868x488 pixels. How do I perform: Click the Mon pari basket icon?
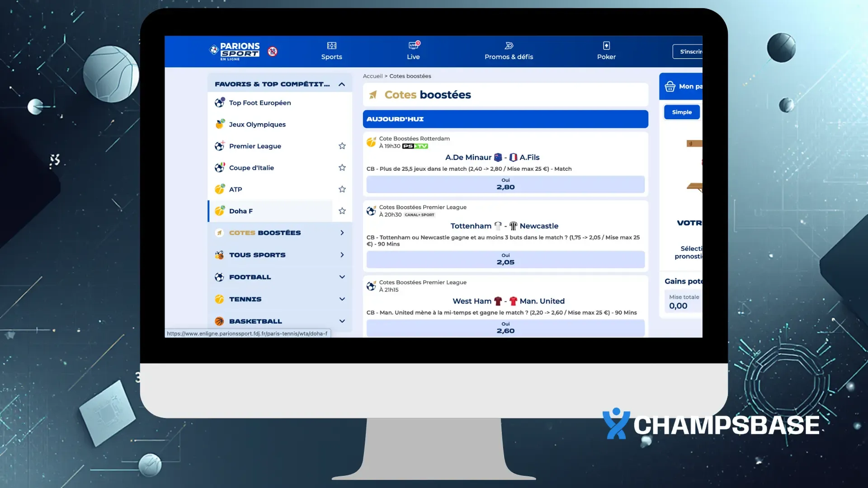[x=670, y=87]
